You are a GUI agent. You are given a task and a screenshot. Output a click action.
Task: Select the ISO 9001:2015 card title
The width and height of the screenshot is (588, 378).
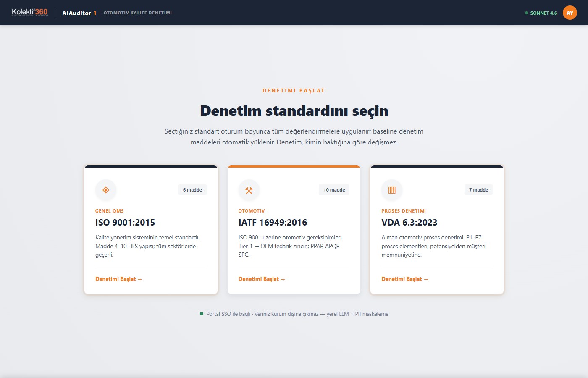click(125, 223)
